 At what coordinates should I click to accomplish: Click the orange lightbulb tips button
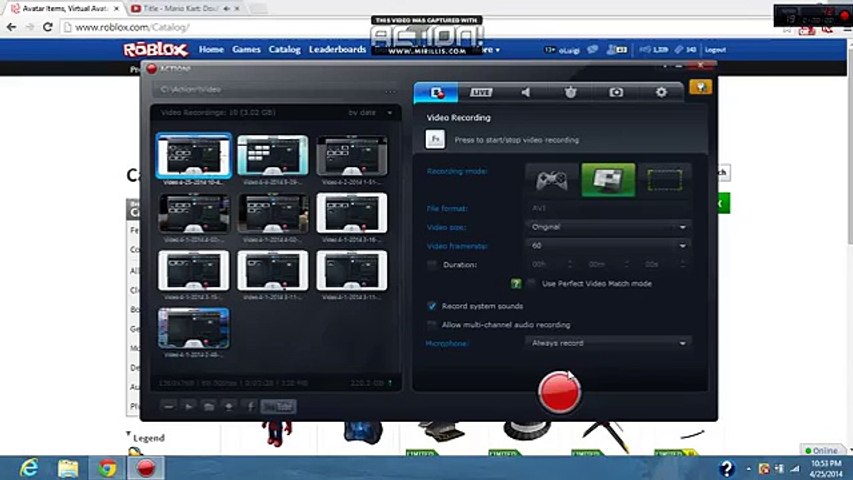[700, 87]
